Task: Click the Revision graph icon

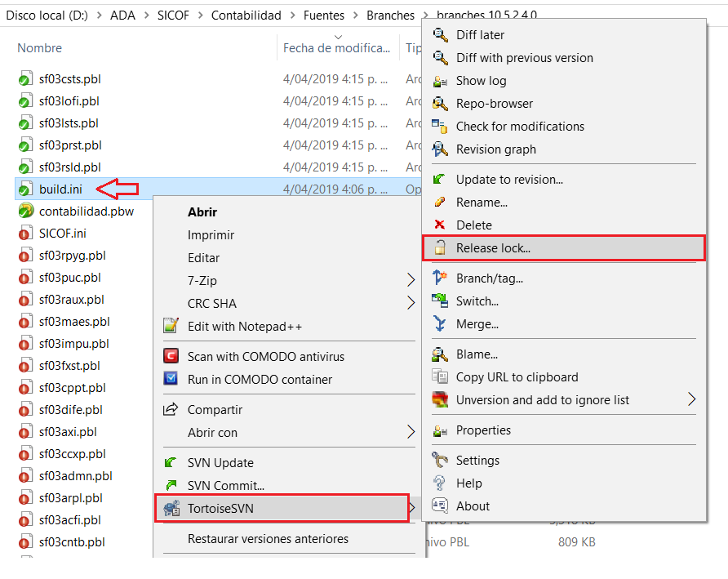Action: [441, 149]
